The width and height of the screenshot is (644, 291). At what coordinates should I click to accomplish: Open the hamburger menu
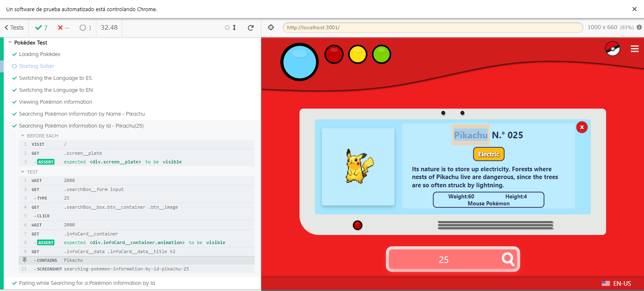pos(635,49)
